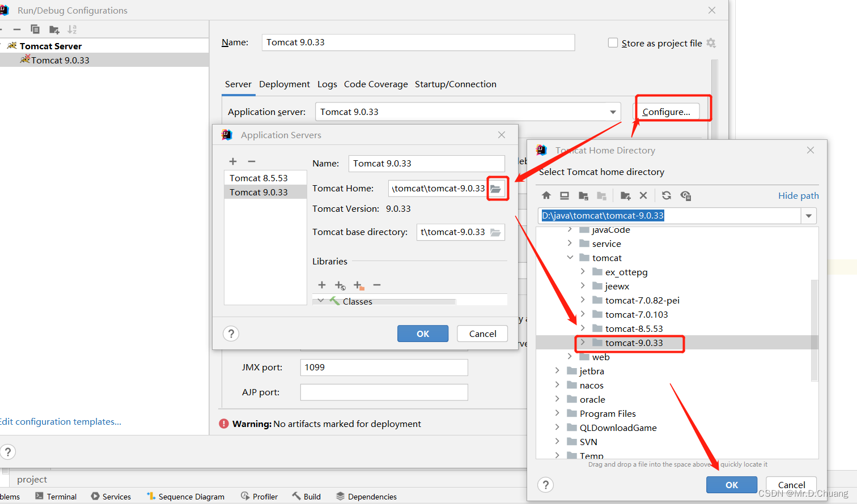Image resolution: width=857 pixels, height=504 pixels.
Task: Switch to the Logs tab
Action: [327, 84]
